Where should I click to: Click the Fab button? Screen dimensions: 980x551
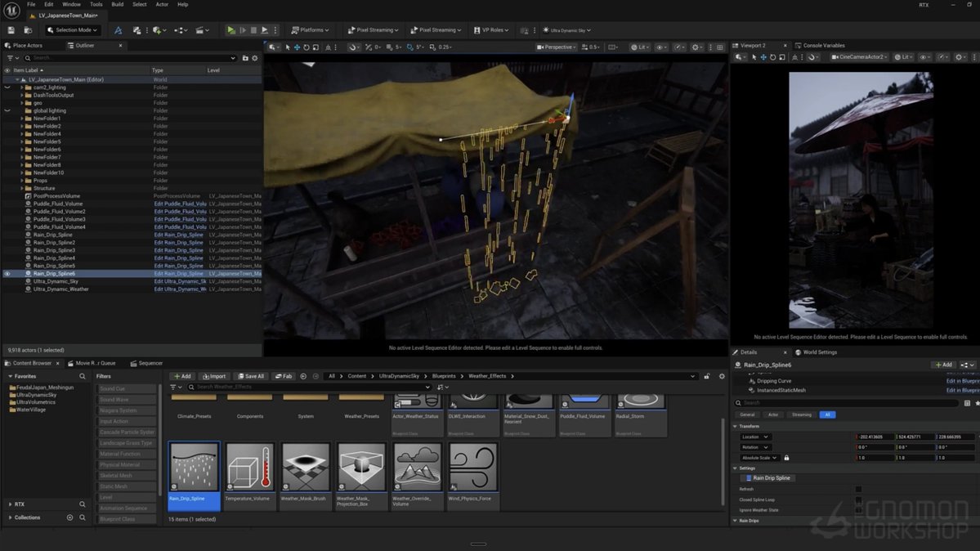click(284, 376)
